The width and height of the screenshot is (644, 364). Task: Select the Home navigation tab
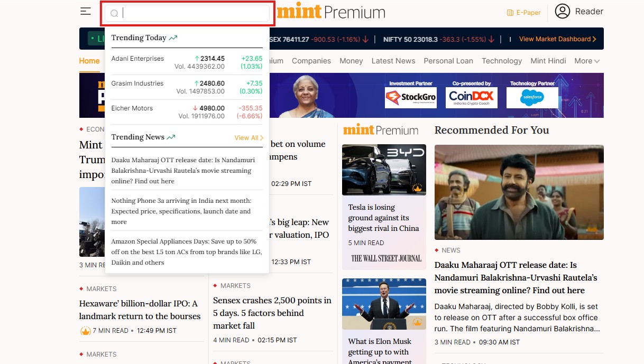pos(89,61)
